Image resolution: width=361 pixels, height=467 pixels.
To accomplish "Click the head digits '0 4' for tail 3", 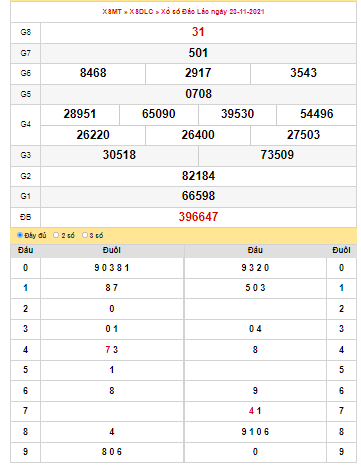I will [255, 329].
